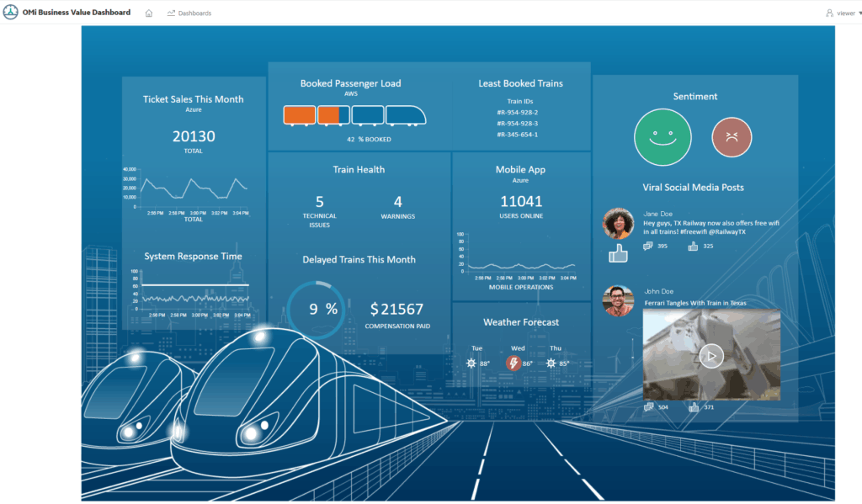Click the happy face sentiment icon
This screenshot has width=862, height=504.
point(662,136)
